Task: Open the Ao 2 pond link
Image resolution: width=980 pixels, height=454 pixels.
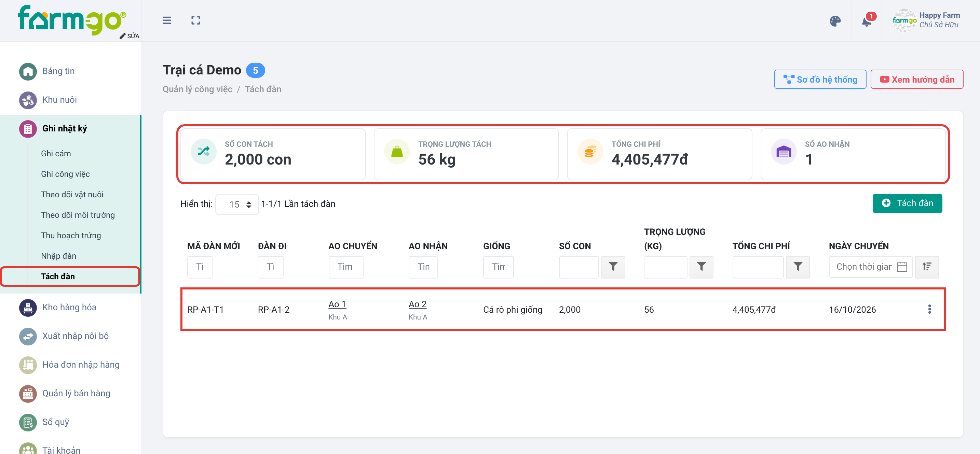Action: coord(417,304)
